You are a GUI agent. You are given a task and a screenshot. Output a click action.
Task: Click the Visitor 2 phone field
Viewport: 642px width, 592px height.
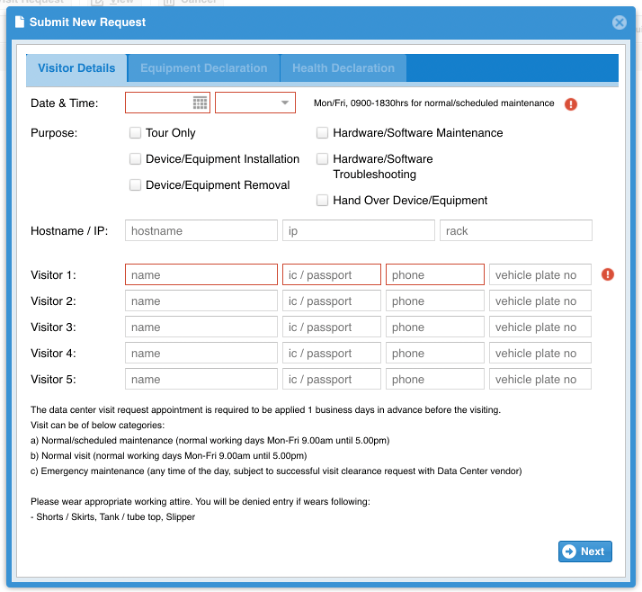tap(435, 301)
